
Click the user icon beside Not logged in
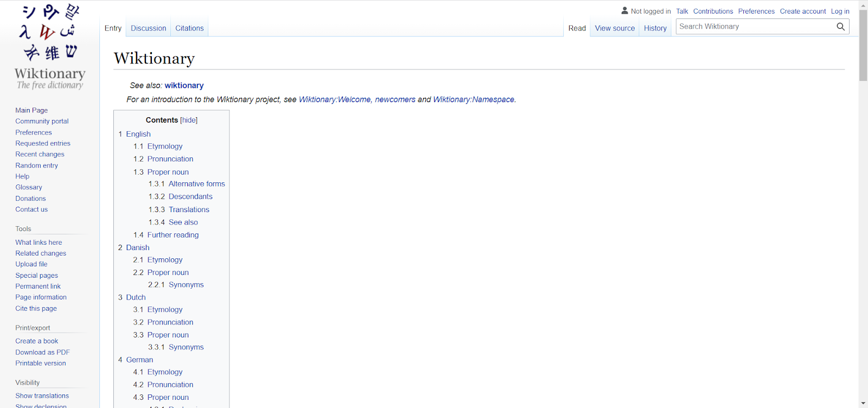point(624,11)
